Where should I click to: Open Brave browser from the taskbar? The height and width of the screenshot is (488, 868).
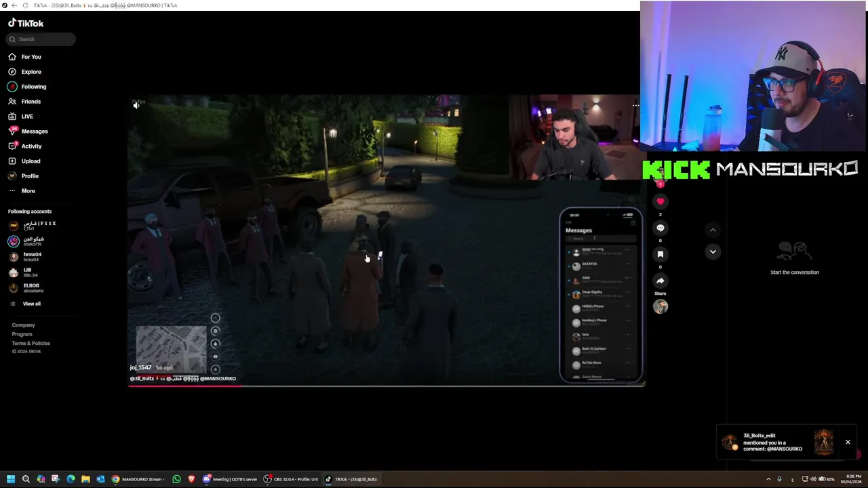[192, 479]
